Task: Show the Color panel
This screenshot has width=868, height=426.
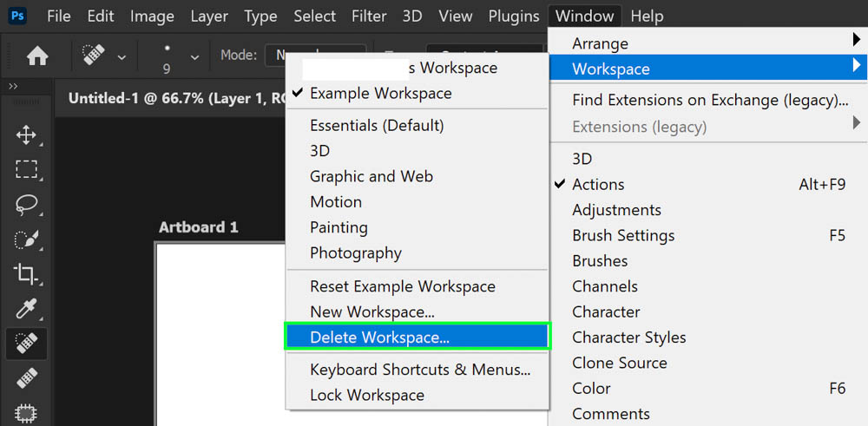Action: click(708, 389)
